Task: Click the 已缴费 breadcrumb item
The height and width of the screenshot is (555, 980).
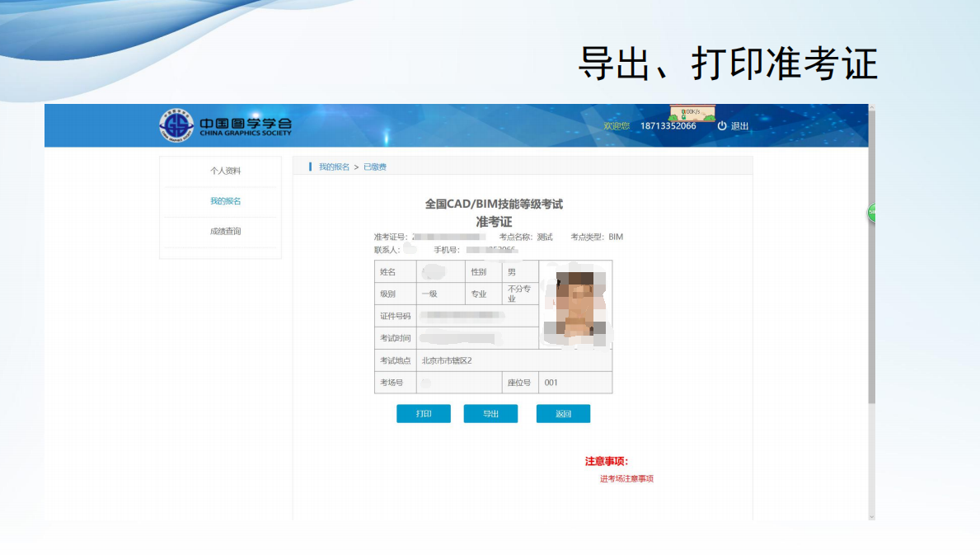Action: click(x=375, y=167)
